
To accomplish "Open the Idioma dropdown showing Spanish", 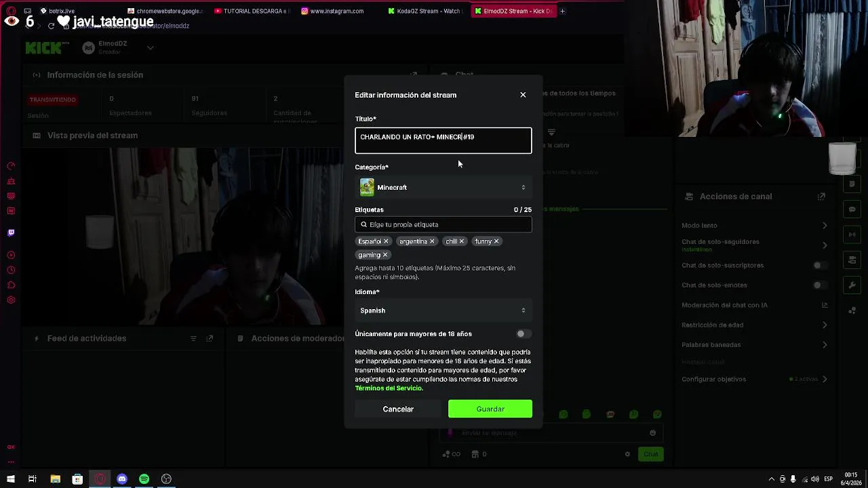I will tap(443, 310).
